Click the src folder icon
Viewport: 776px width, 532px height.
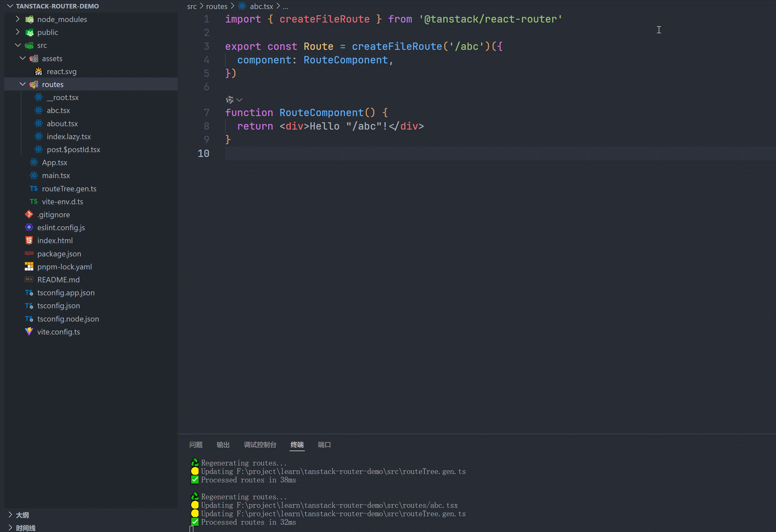[29, 45]
